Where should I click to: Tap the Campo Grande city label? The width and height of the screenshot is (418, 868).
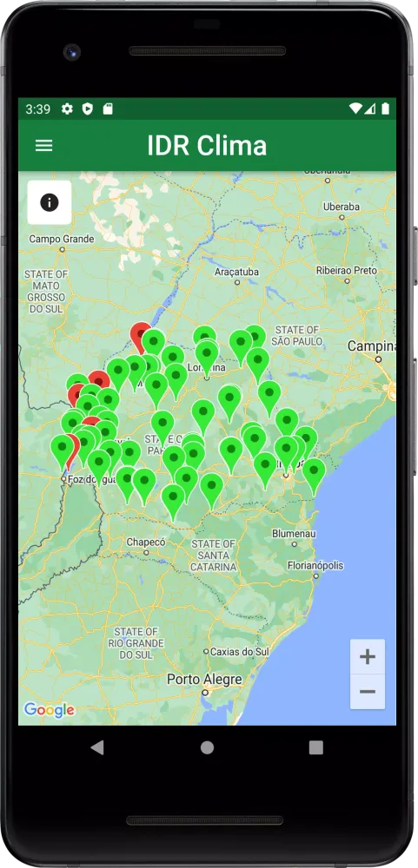click(x=62, y=240)
